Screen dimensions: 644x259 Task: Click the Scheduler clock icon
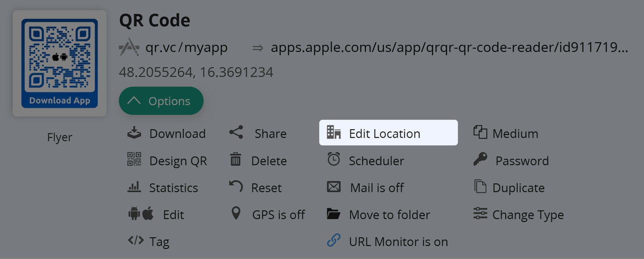pos(334,160)
